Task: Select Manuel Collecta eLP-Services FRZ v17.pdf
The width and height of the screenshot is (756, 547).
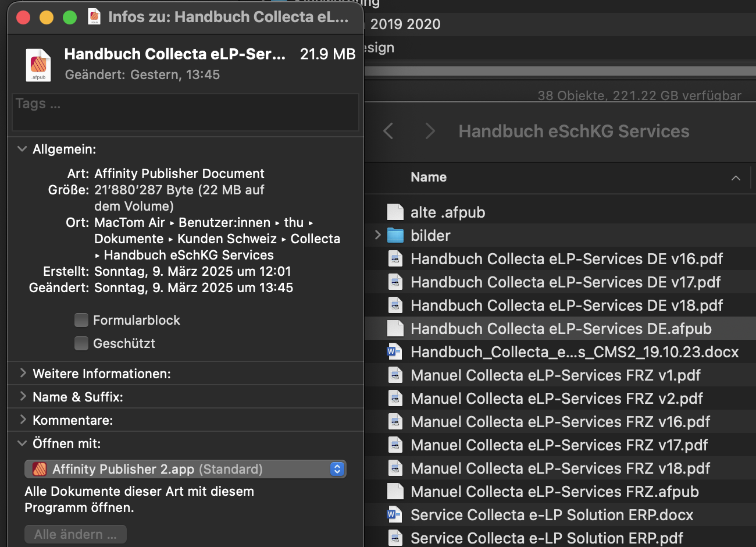Action: click(559, 445)
